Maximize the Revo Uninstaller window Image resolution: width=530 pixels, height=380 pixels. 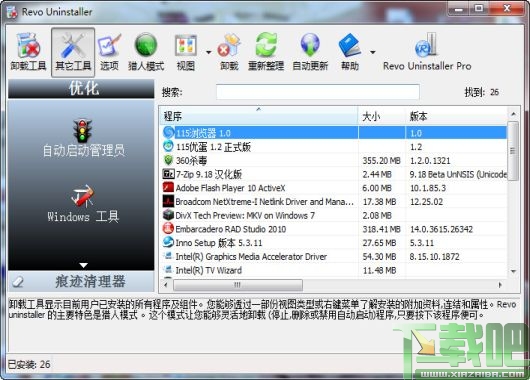[x=479, y=8]
